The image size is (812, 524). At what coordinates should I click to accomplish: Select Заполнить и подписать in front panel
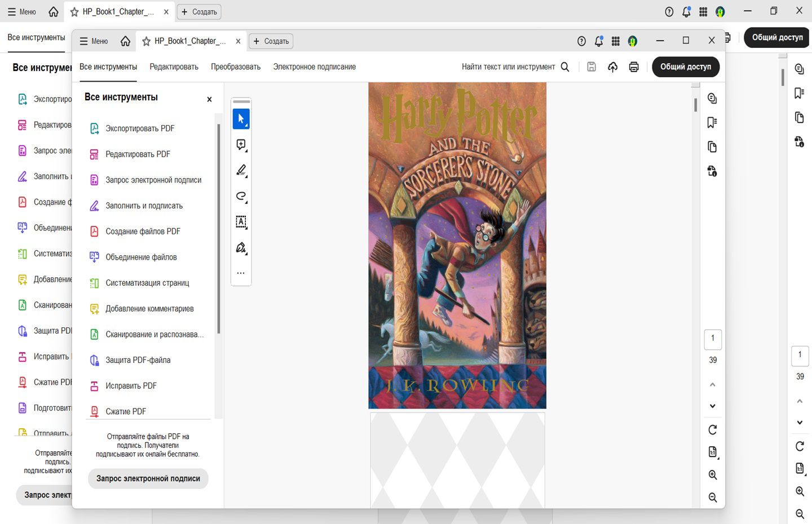click(144, 206)
